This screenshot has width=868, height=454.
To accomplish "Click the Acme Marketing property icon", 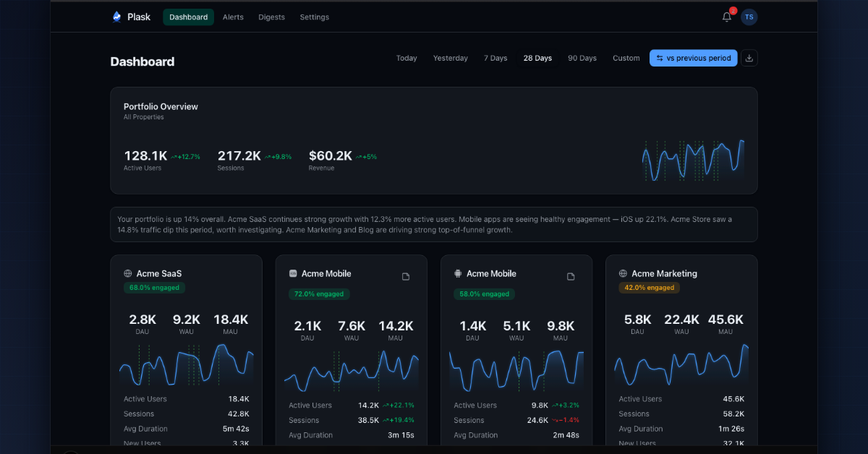I will (x=622, y=273).
